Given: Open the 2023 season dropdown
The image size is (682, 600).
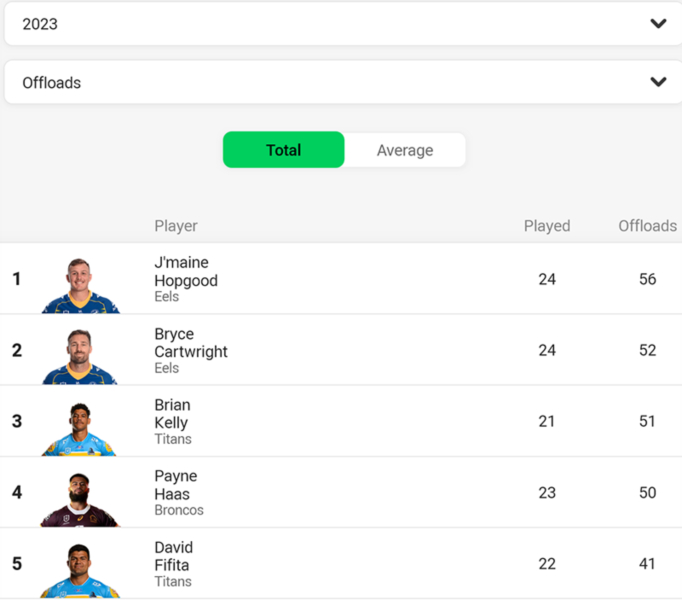Looking at the screenshot, I should coord(343,23).
